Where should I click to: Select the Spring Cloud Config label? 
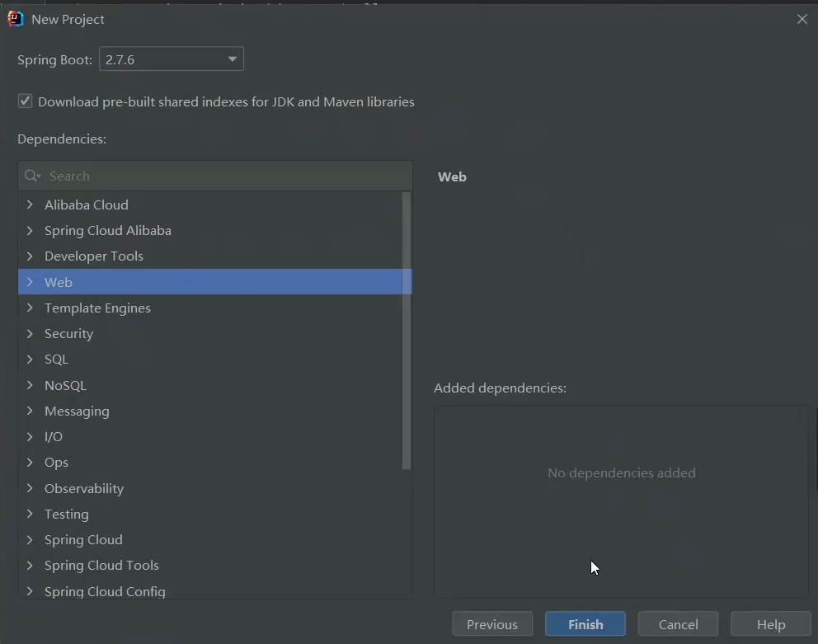105,591
